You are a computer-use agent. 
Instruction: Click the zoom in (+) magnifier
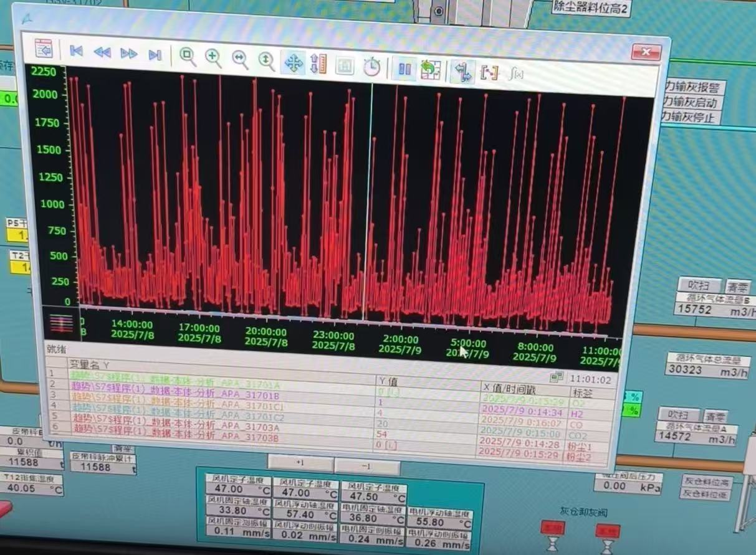pos(214,58)
